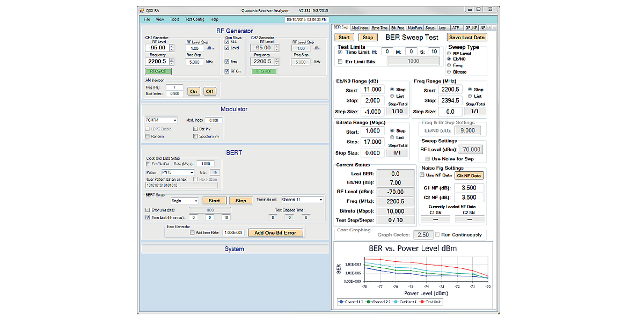Click the QSX RA title bar icon
Screen dimensions: 644x322
pos(142,10)
